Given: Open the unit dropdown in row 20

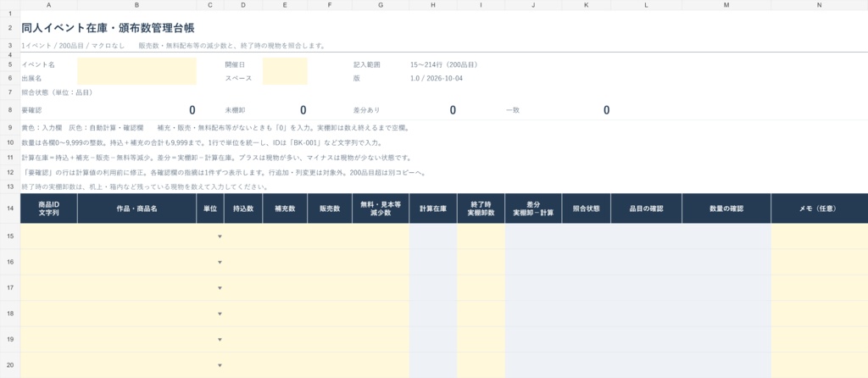Looking at the screenshot, I should coord(220,365).
